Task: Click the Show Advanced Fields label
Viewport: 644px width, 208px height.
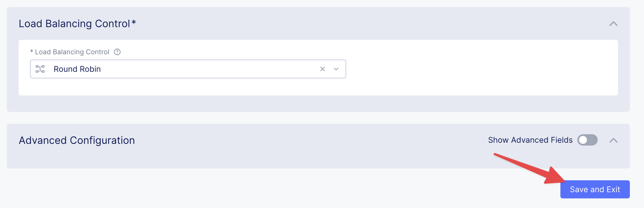Action: coord(530,140)
